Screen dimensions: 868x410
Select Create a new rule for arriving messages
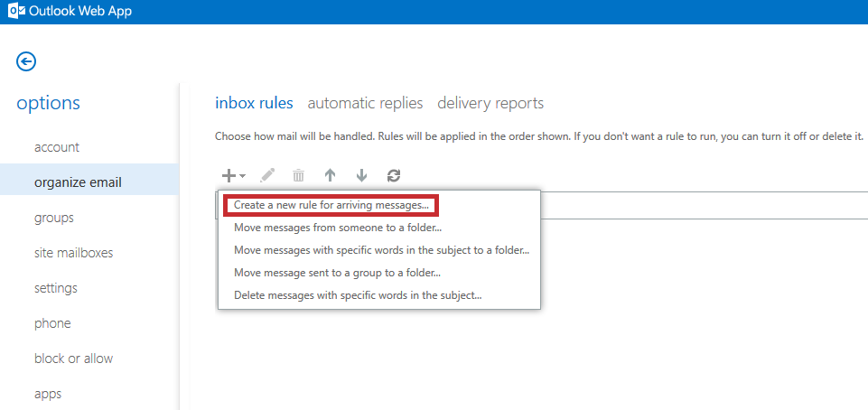(x=331, y=205)
